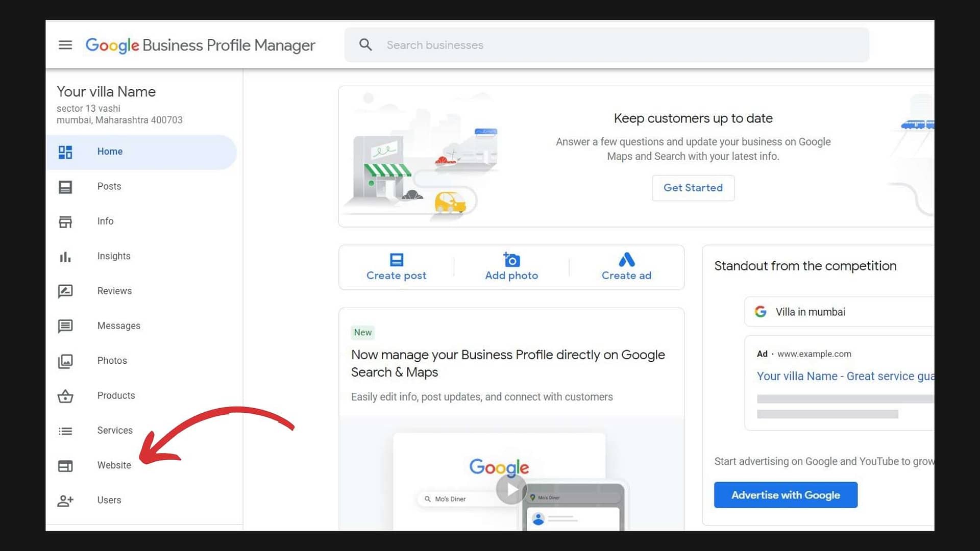The image size is (980, 551).
Task: Go to the Photos section
Action: 141,361
